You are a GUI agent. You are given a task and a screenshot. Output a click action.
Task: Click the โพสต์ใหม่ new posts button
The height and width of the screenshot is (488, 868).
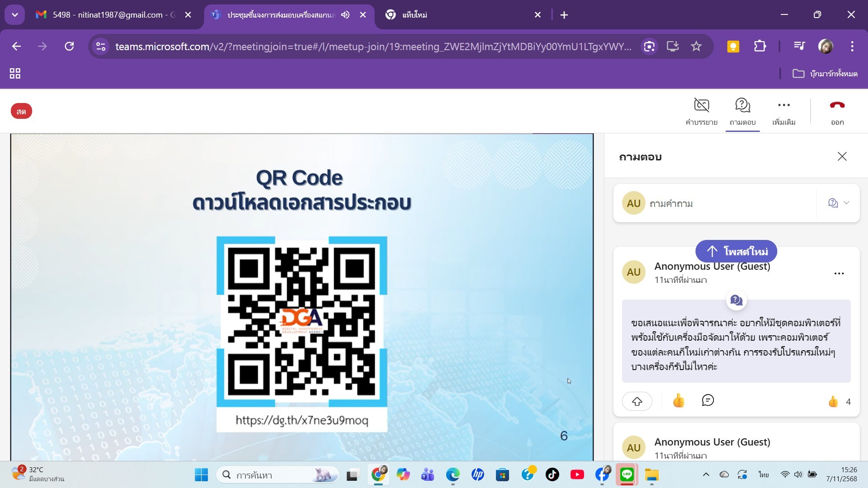pyautogui.click(x=736, y=251)
